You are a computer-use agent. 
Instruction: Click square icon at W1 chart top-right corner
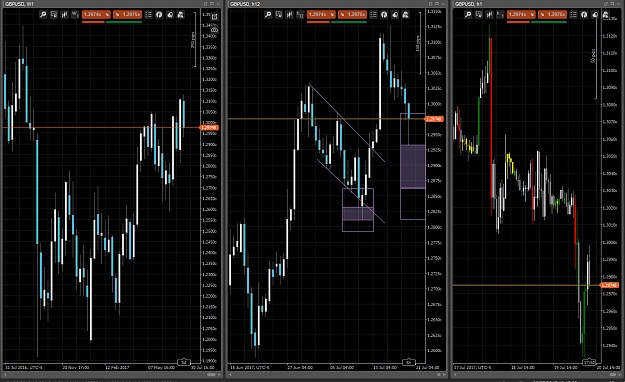pos(214,17)
